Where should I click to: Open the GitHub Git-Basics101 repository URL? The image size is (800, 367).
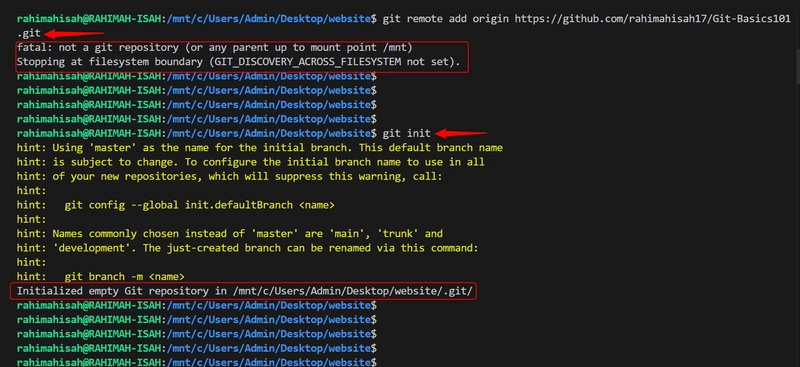pyautogui.click(x=653, y=19)
